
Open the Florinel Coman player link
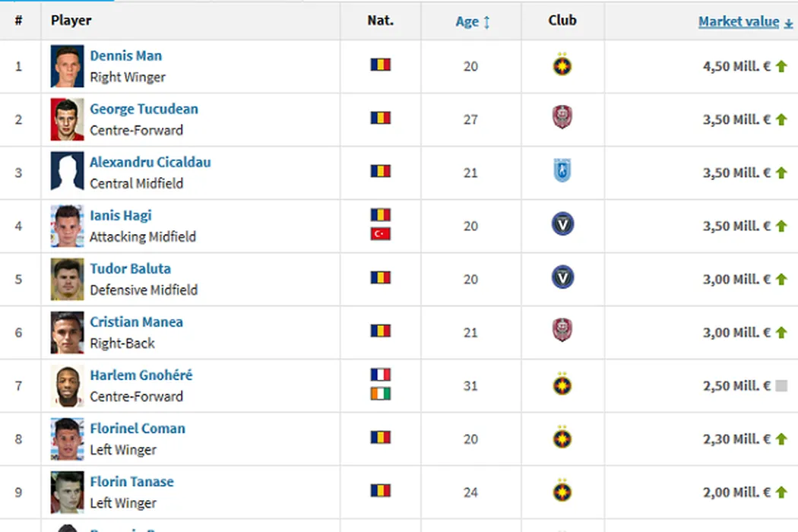(138, 429)
